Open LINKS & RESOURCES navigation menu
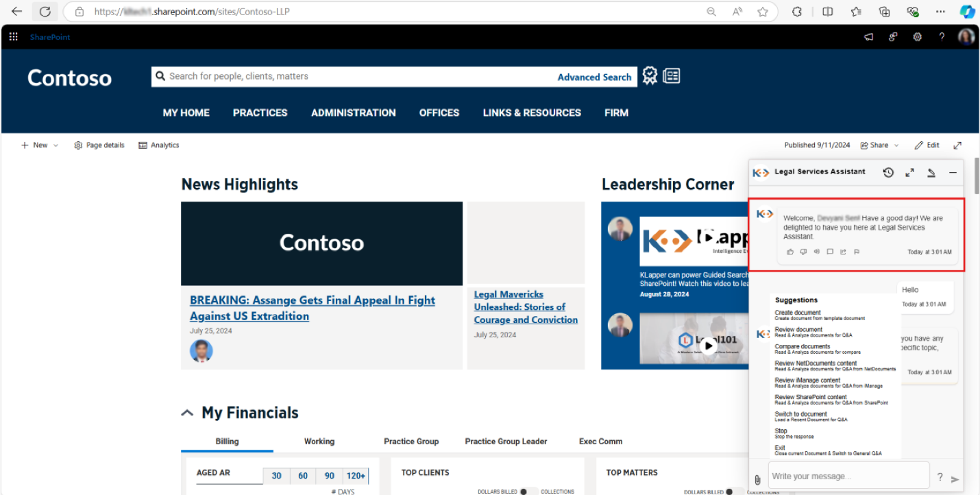Screen dimensions: 980x495 point(532,112)
